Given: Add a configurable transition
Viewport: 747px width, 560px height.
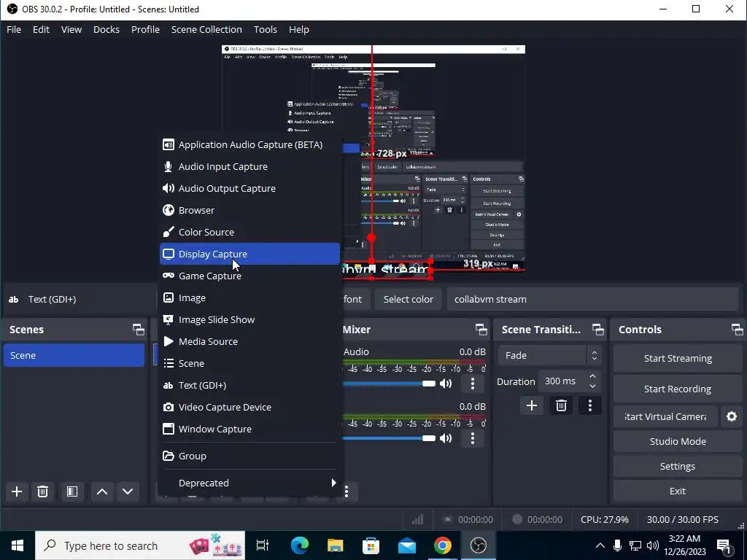Looking at the screenshot, I should 532,405.
